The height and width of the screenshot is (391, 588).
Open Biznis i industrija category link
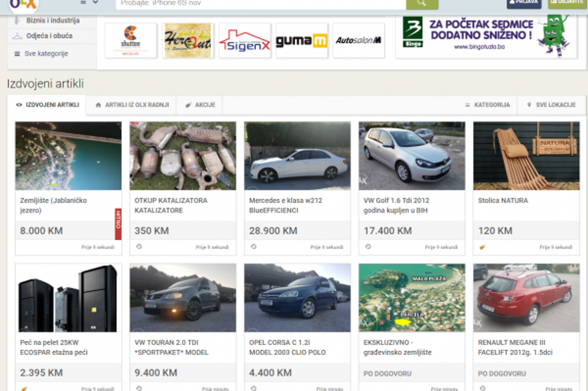53,21
